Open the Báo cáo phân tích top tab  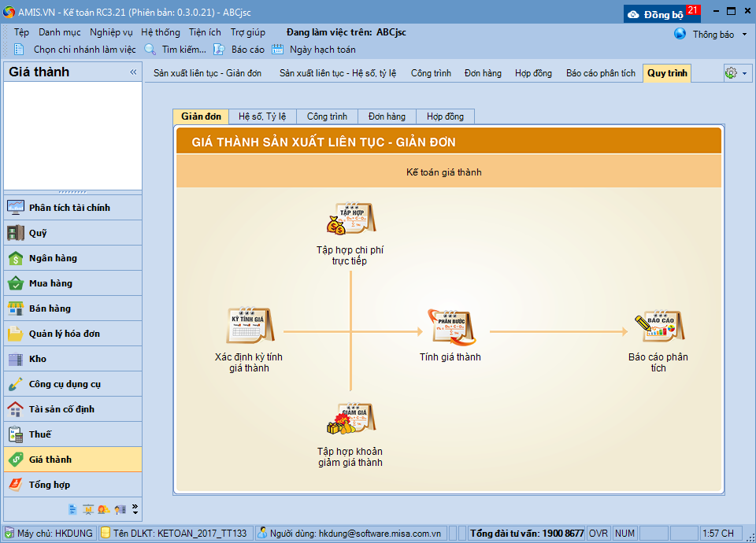click(x=600, y=73)
